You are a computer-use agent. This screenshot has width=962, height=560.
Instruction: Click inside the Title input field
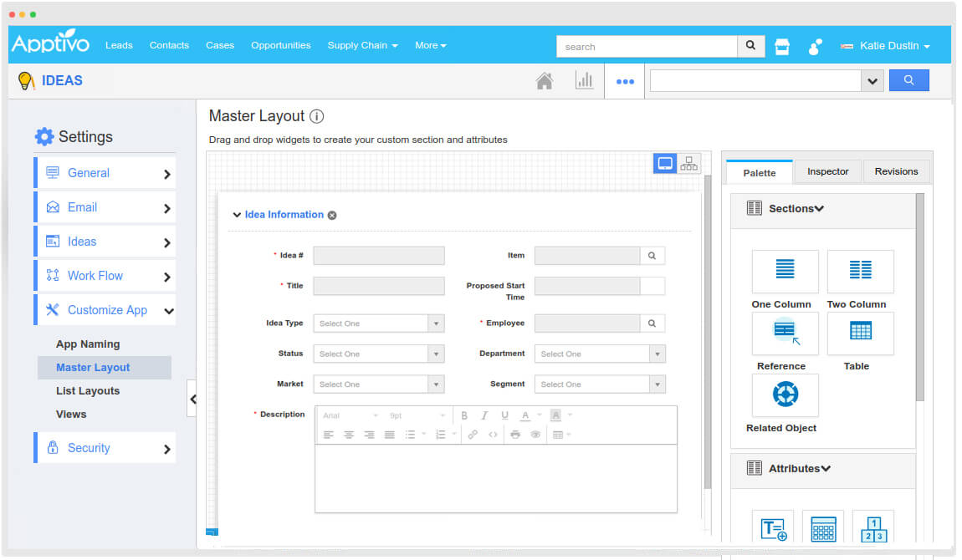point(378,285)
